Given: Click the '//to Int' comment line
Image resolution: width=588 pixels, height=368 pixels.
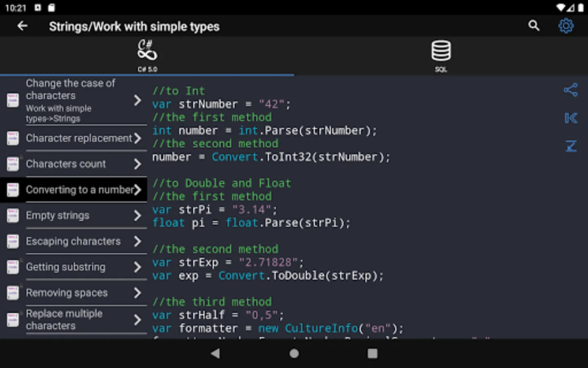Looking at the screenshot, I should [178, 91].
